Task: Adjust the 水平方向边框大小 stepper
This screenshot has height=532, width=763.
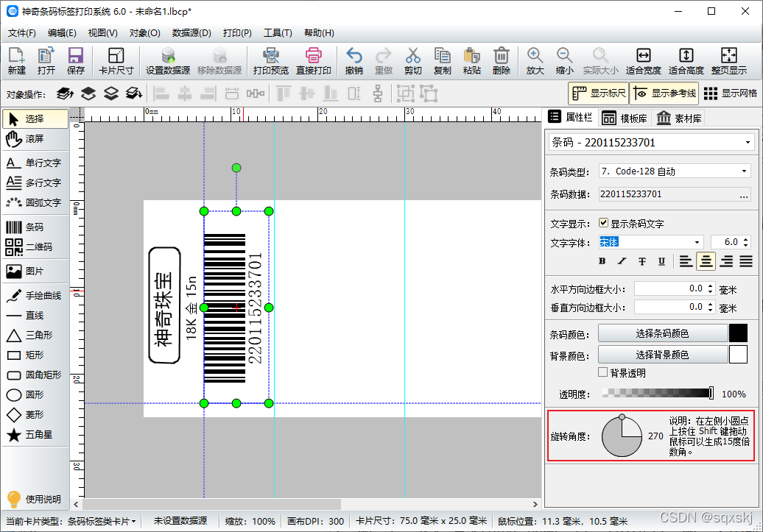Action: (711, 289)
